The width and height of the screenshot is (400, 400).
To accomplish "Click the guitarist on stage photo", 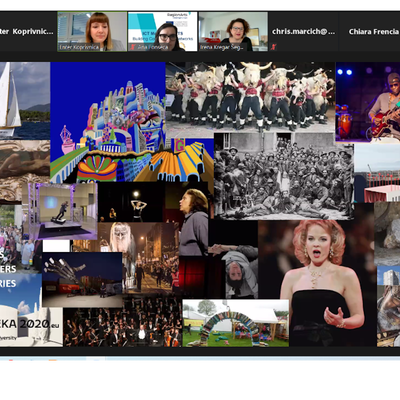I will click(x=368, y=102).
